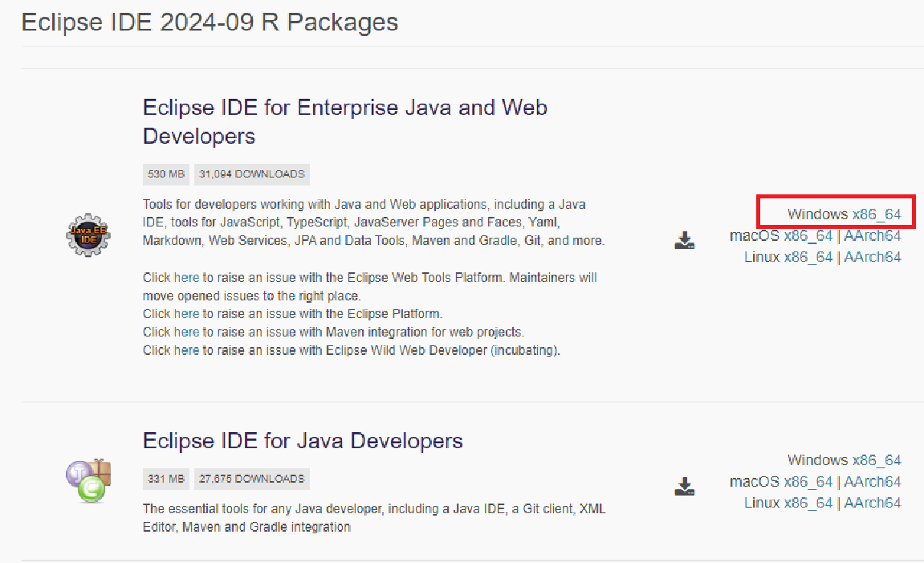Click 'here' link for Eclipse Web Tools Platform issue
Screen dimensions: 924x563
click(186, 277)
